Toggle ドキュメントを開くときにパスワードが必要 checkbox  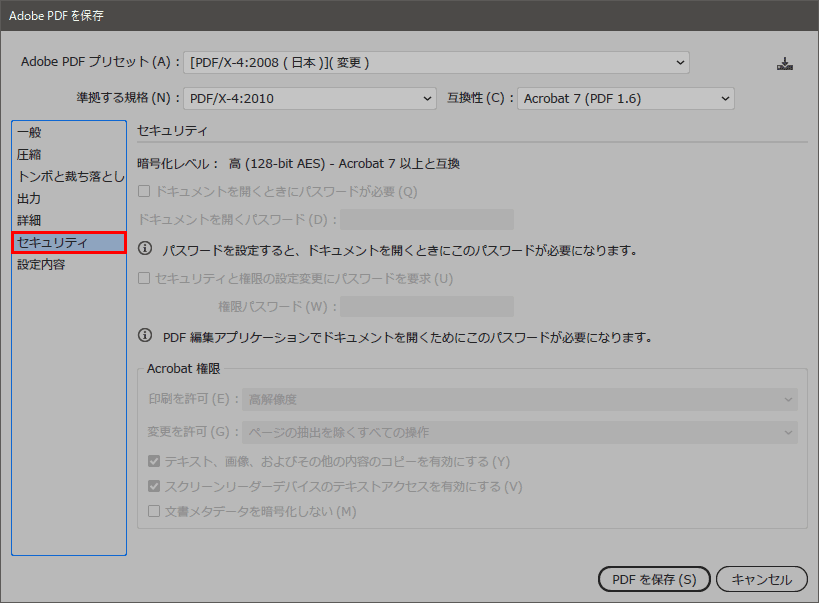(144, 191)
